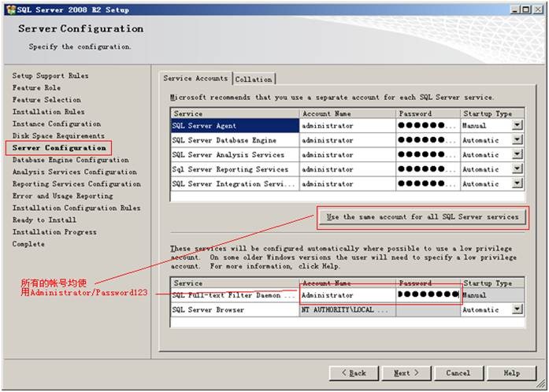Viewport: 549px width, 392px height.
Task: Click the upper table's Account Name column header
Action: [347, 113]
